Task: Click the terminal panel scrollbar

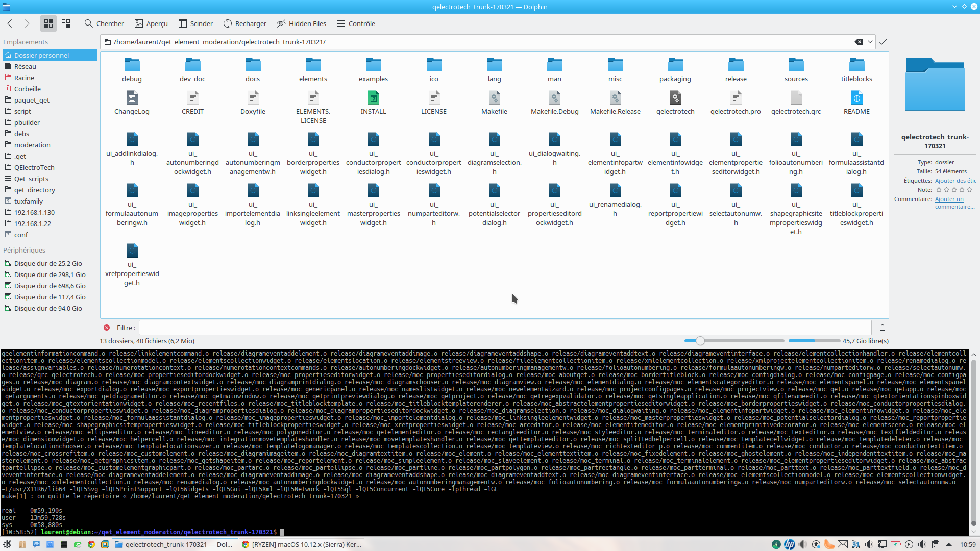Action: (x=974, y=443)
